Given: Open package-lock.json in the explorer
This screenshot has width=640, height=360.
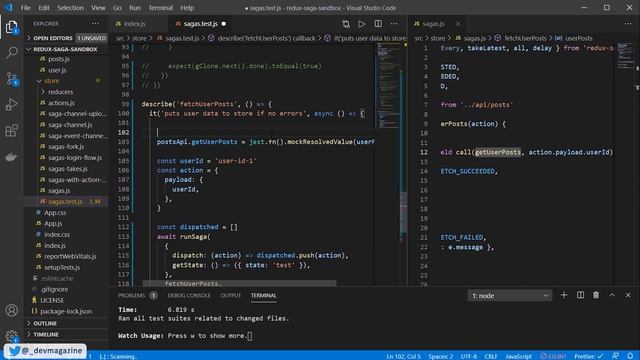Looking at the screenshot, I should coord(67,311).
